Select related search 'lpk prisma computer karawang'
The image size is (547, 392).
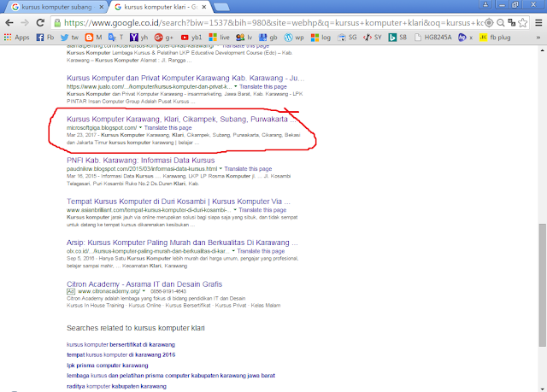point(108,366)
